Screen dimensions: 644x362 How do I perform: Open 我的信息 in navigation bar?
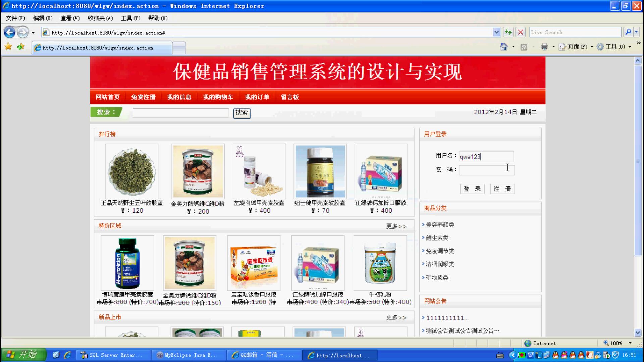[x=179, y=97]
